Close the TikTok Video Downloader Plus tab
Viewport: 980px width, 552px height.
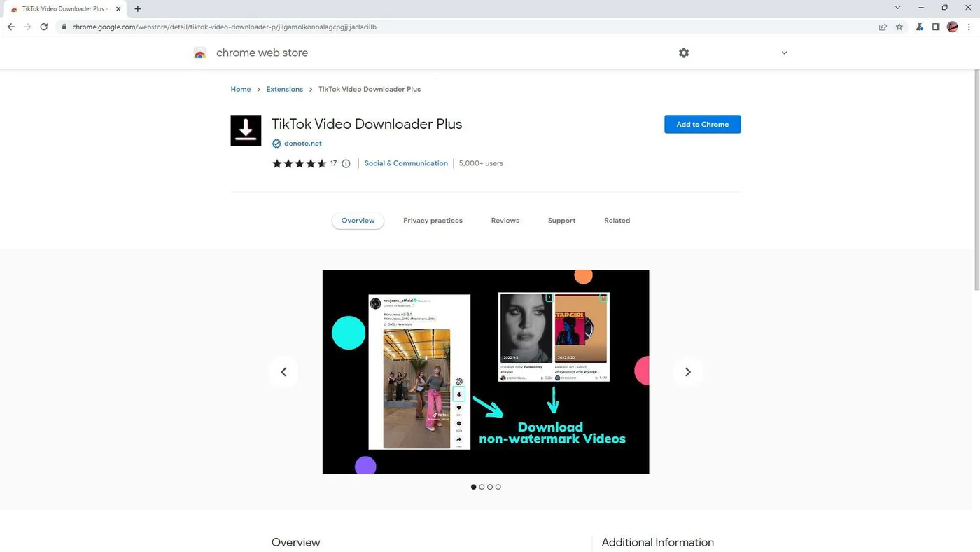pos(118,9)
